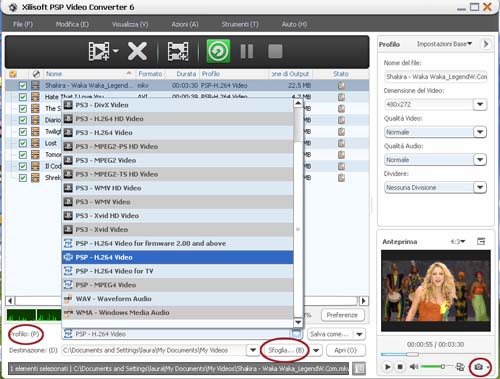This screenshot has height=379, width=500.
Task: Click the status bar log icon
Action: pos(359,369)
